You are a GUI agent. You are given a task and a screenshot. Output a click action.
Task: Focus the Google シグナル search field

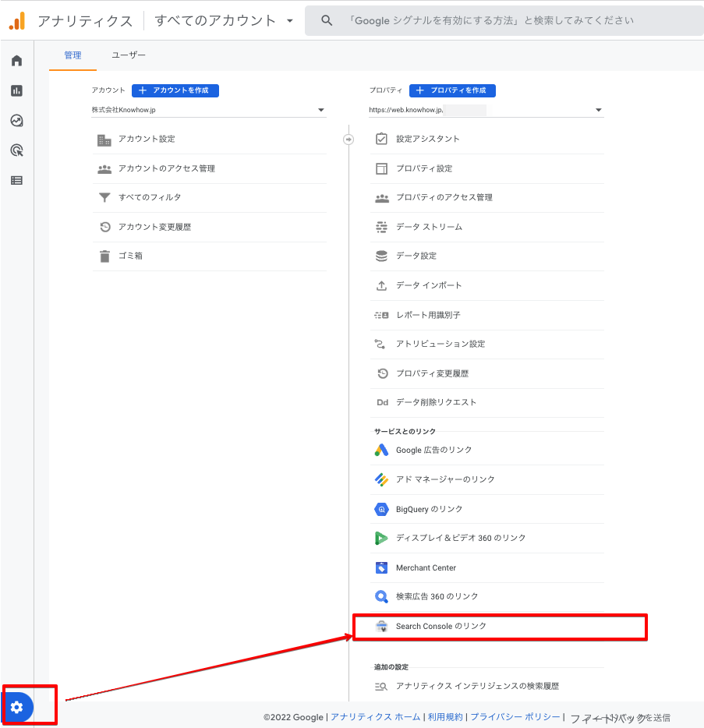coord(504,20)
